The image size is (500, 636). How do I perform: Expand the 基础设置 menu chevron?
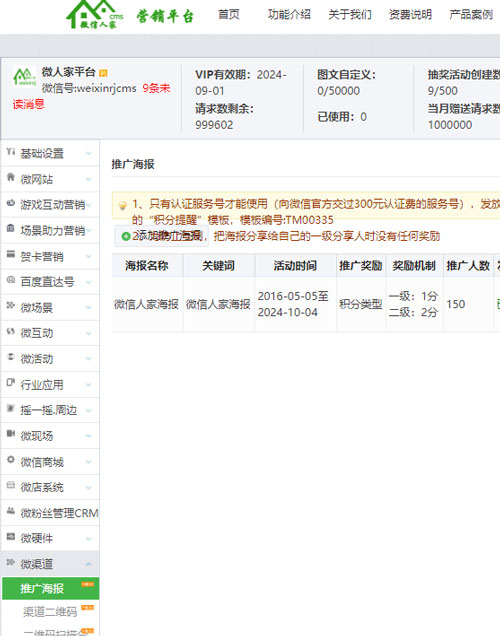[88, 153]
